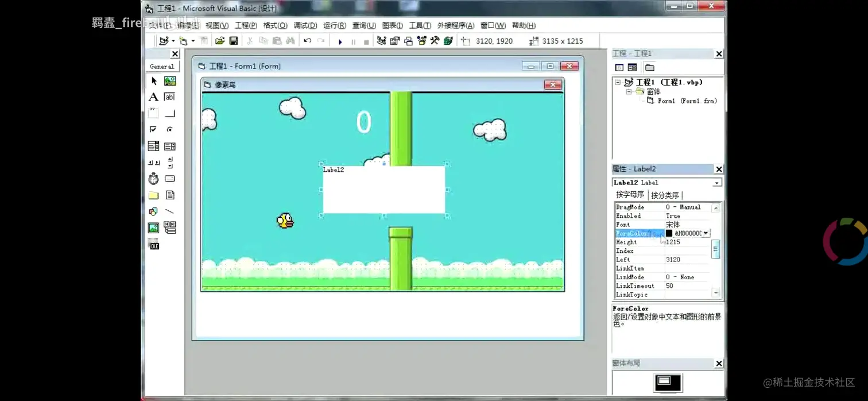Image resolution: width=868 pixels, height=401 pixels.
Task: Select Form1 (Form1.frm) in project tree
Action: click(x=687, y=101)
